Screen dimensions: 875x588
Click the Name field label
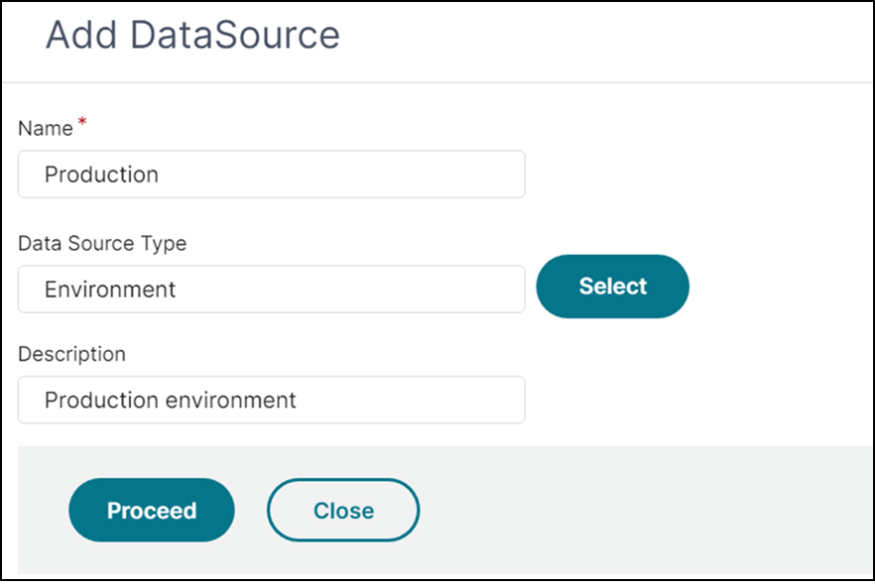tap(46, 128)
